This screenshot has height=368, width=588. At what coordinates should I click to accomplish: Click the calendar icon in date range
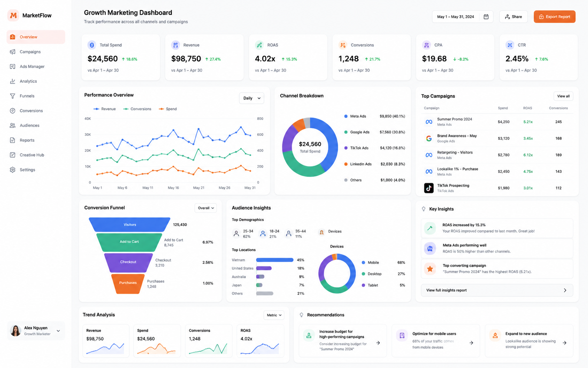click(486, 17)
